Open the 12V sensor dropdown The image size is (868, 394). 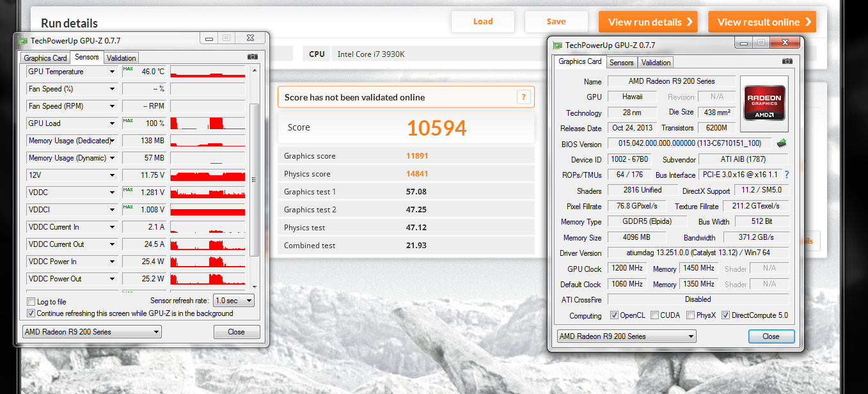point(112,175)
